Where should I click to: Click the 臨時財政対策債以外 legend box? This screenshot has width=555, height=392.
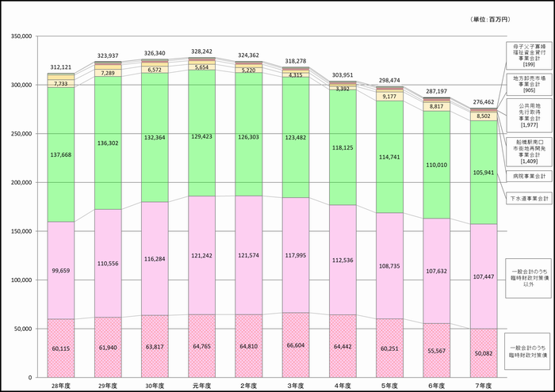pyautogui.click(x=528, y=278)
